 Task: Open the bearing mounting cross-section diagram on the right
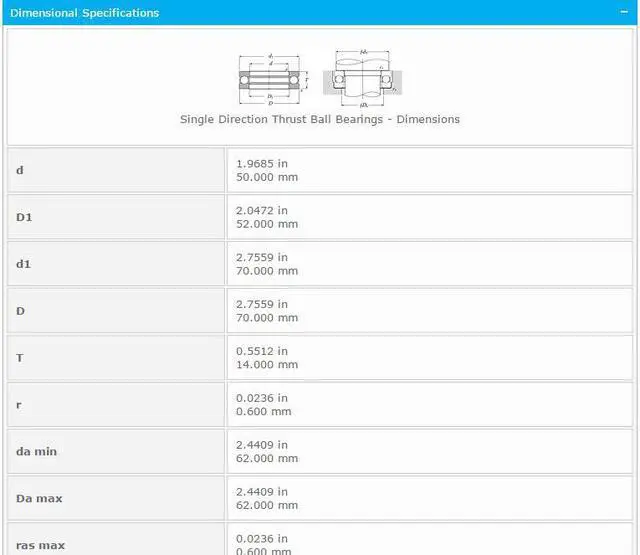(x=363, y=78)
